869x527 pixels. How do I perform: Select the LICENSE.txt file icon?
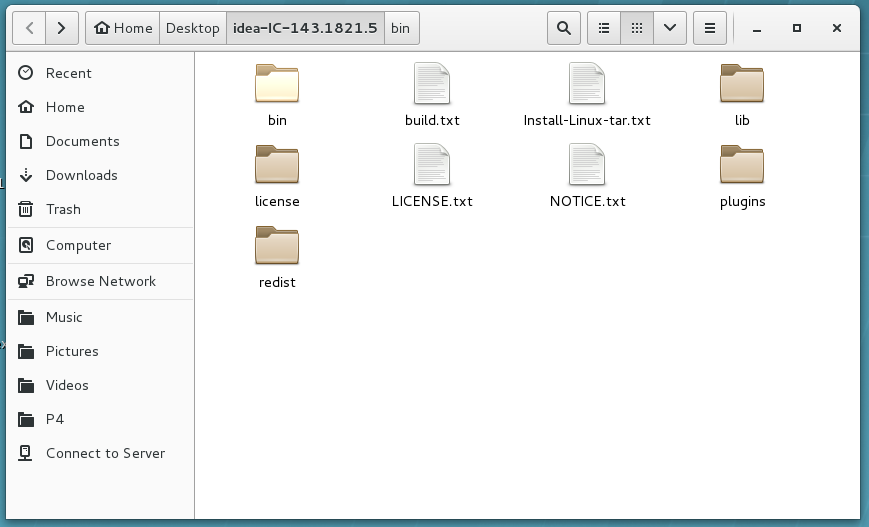pos(432,164)
